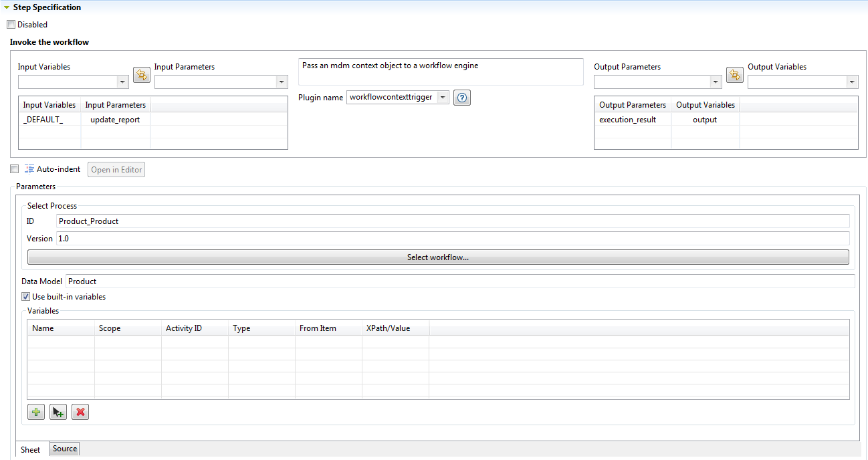Click the Select workflow... button
868x460 pixels.
437,257
